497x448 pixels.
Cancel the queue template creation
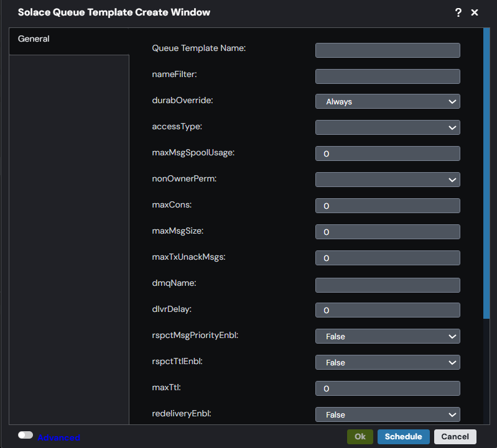tap(455, 437)
